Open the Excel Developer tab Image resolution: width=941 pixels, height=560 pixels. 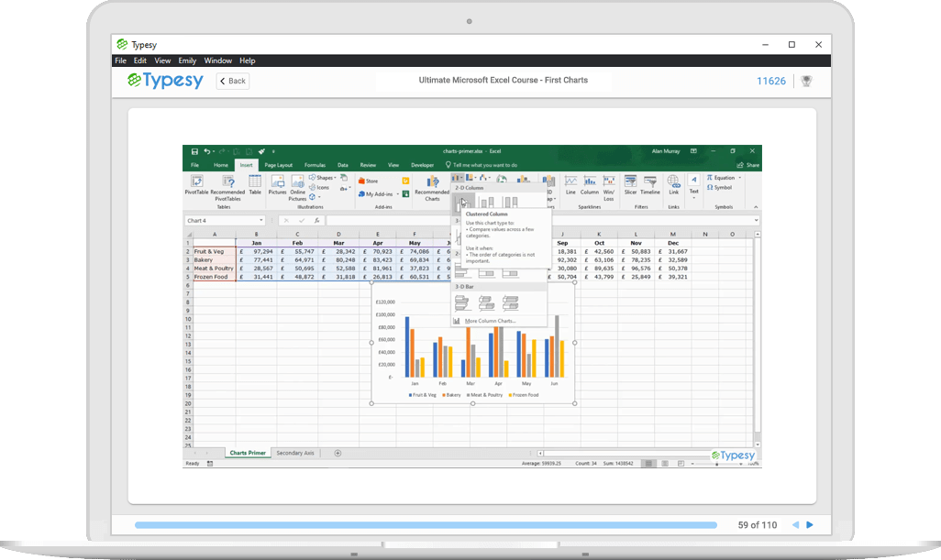(x=423, y=165)
